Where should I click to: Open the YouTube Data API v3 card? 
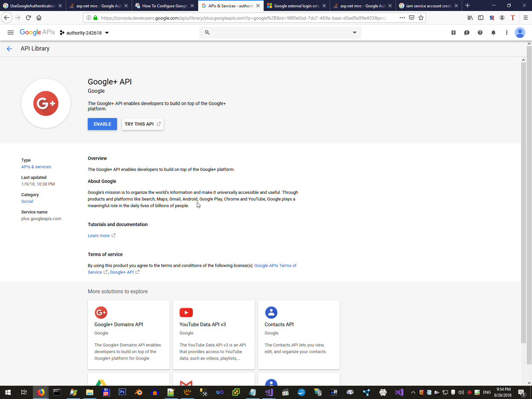(214, 335)
